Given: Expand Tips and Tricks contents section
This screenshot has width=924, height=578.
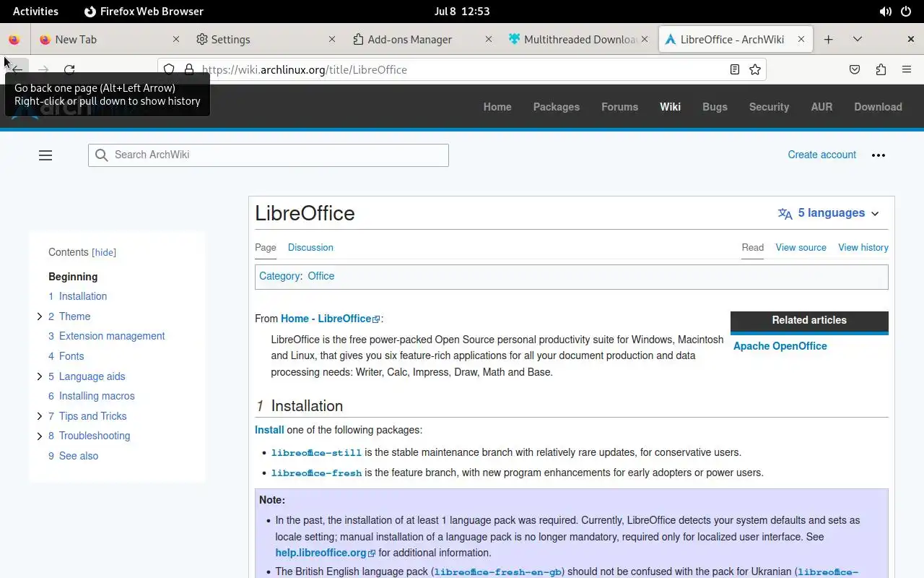Looking at the screenshot, I should (x=40, y=416).
